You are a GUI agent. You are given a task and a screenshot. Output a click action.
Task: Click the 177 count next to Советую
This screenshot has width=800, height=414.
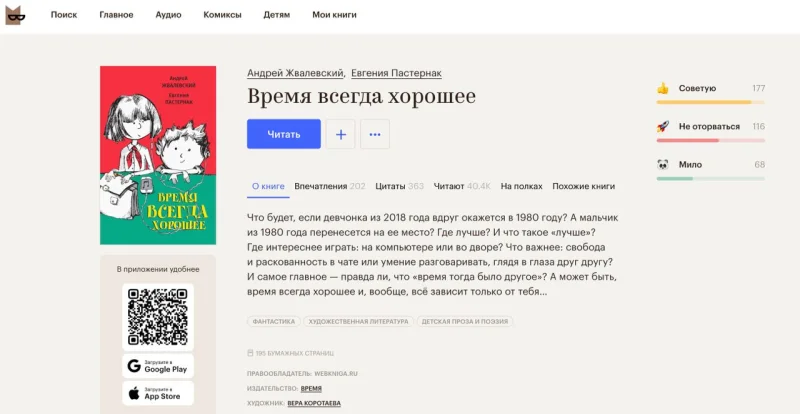[759, 88]
